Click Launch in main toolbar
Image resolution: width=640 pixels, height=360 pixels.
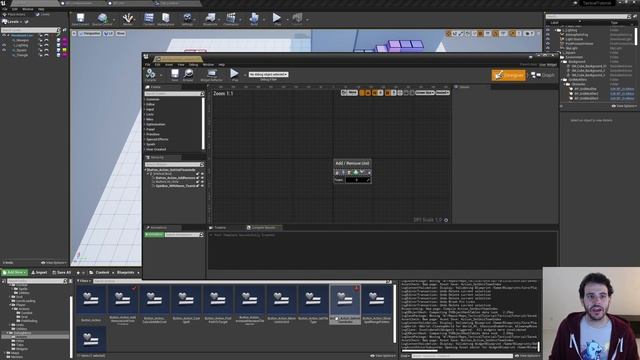(x=298, y=19)
